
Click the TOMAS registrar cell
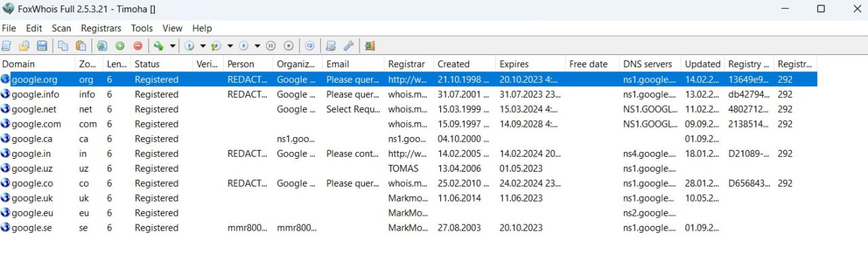(403, 168)
